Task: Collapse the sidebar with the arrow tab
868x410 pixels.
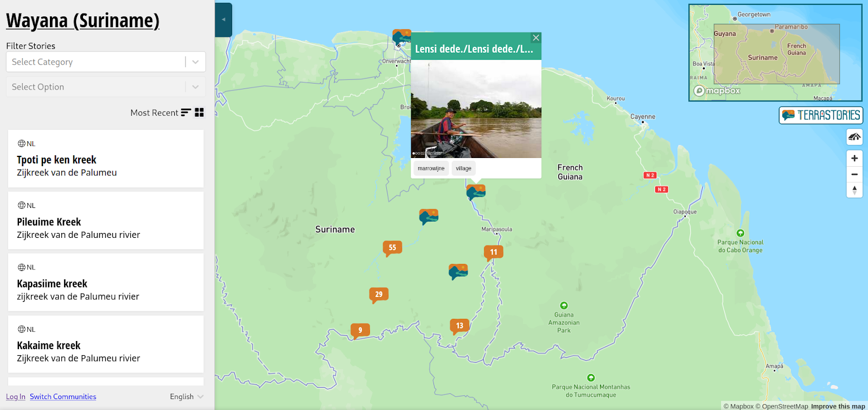Action: (224, 20)
